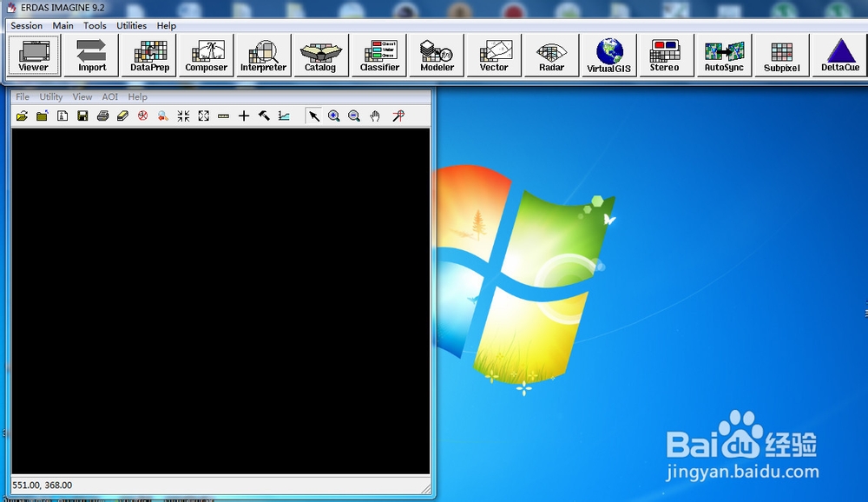
Task: Open the Viewer module
Action: click(34, 56)
